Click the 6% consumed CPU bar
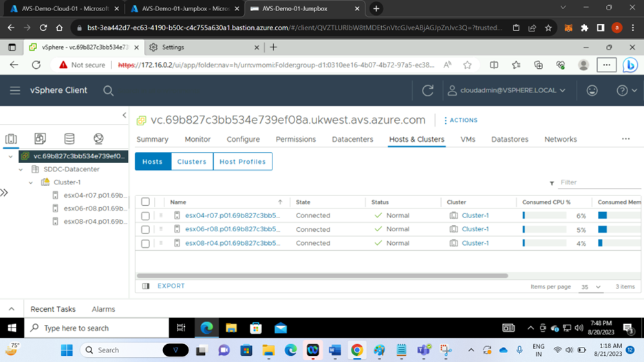 point(544,215)
